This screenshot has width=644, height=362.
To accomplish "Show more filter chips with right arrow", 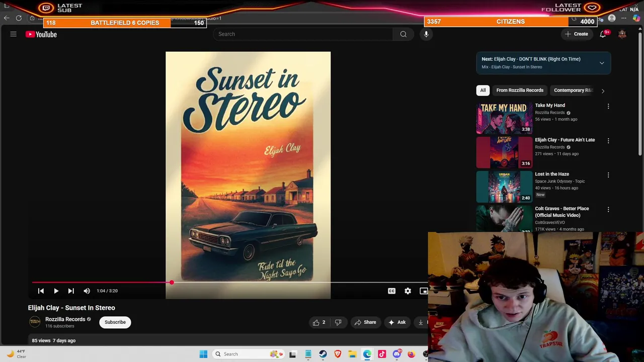I will (603, 91).
